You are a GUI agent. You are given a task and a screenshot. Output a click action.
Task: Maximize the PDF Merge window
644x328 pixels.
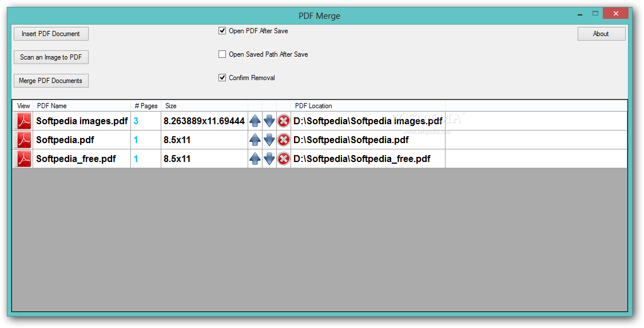595,14
